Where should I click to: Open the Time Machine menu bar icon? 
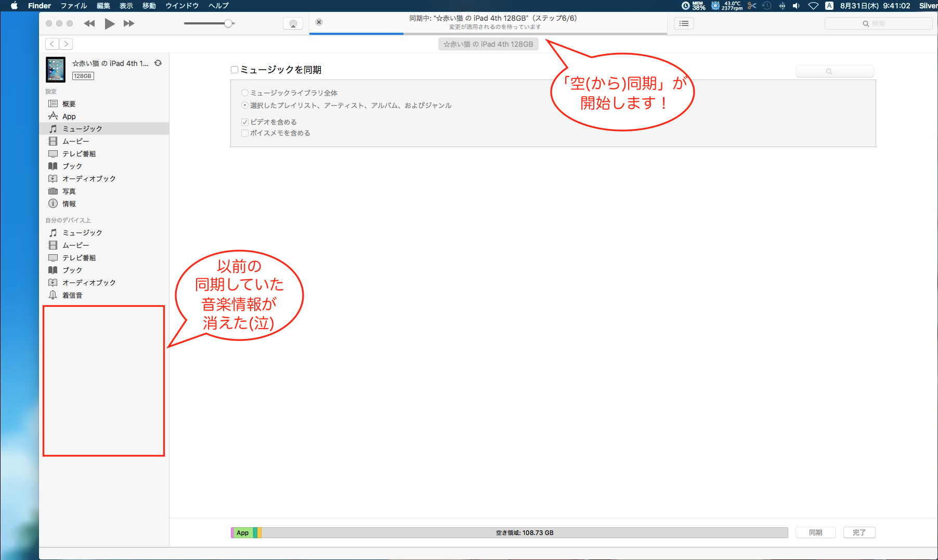click(767, 6)
